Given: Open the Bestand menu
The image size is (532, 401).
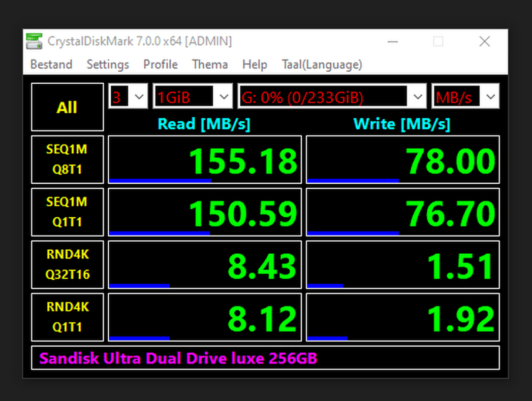Looking at the screenshot, I should (x=51, y=64).
